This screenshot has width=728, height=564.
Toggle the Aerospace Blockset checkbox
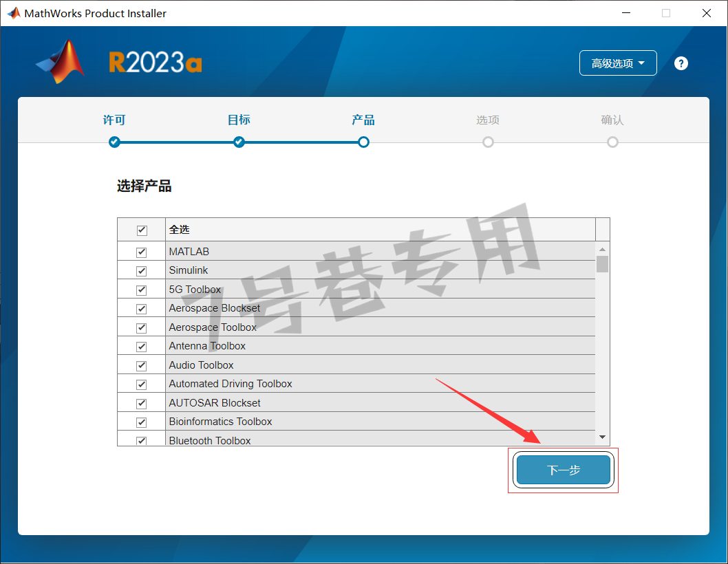[142, 309]
